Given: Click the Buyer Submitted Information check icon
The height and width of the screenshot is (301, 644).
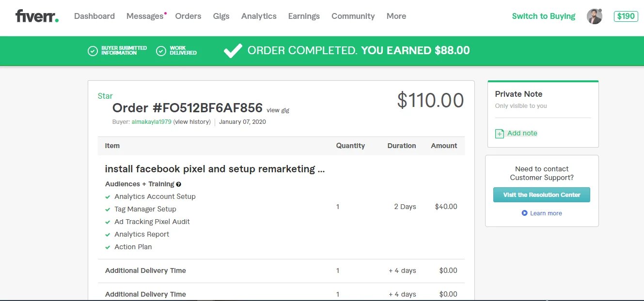Looking at the screenshot, I should point(93,51).
